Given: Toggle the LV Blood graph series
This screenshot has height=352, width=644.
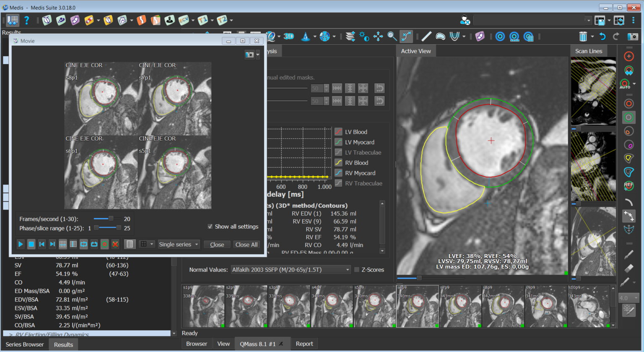Looking at the screenshot, I should 338,132.
